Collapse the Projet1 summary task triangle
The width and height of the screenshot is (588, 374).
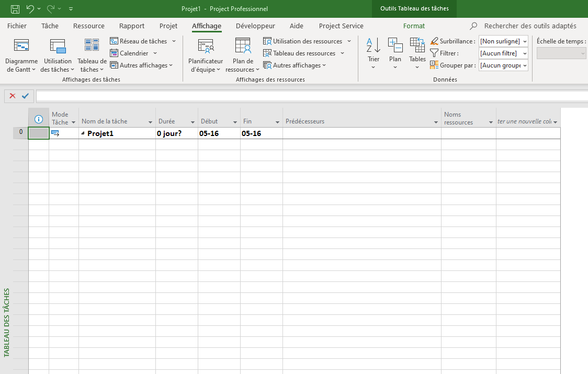(83, 133)
